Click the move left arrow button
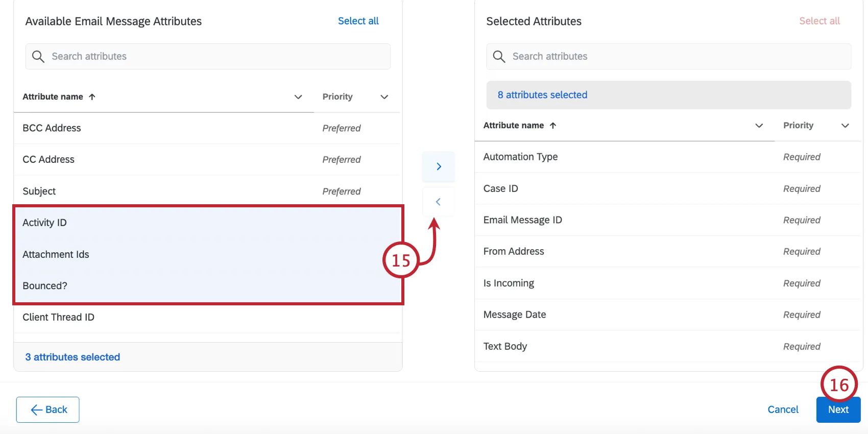 438,202
